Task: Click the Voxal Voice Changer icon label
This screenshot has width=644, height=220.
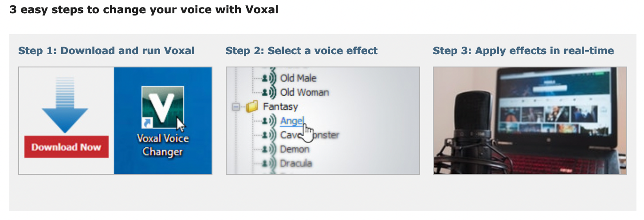Action: pos(163,145)
